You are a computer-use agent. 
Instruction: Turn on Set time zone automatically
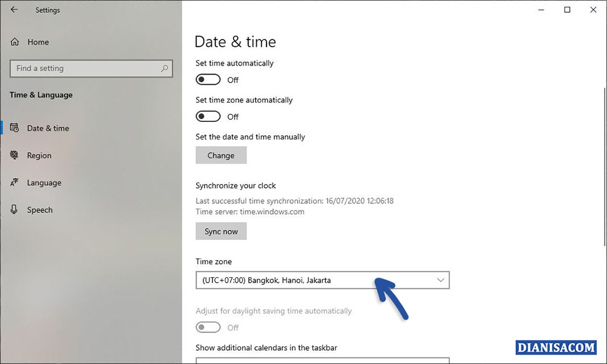(x=208, y=116)
